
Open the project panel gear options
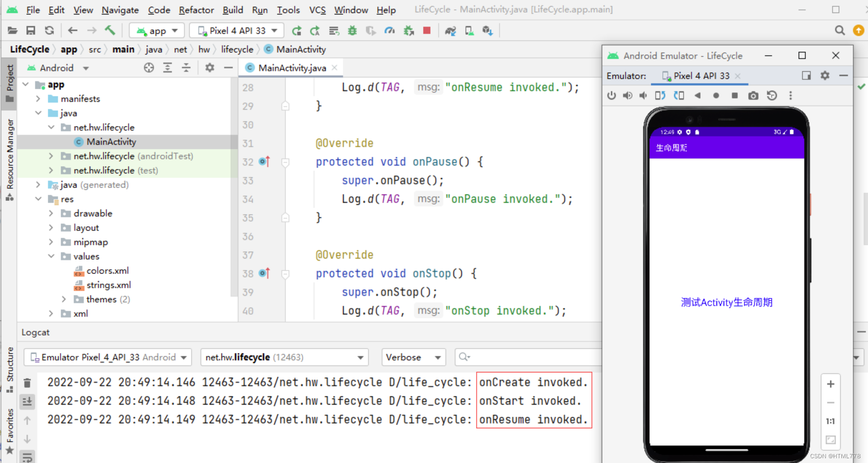[210, 68]
